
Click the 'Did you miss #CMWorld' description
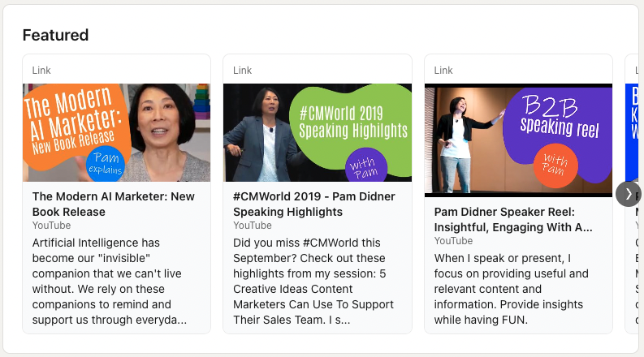pyautogui.click(x=313, y=282)
